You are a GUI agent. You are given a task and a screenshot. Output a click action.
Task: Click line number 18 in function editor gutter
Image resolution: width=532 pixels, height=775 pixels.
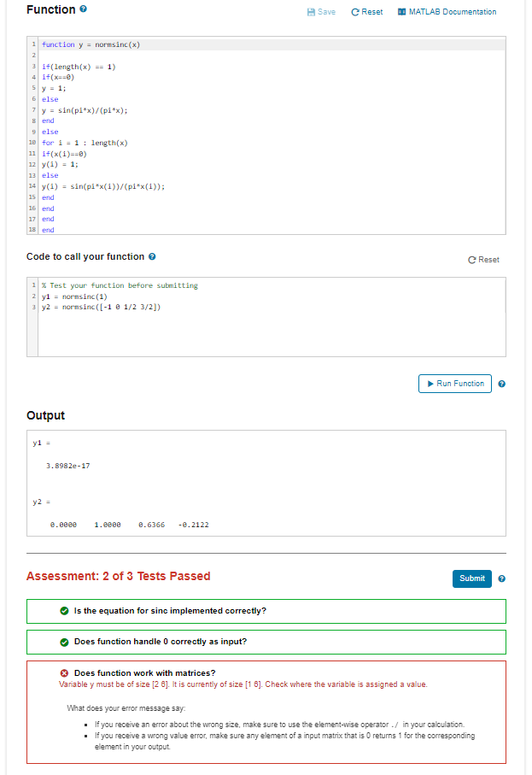32,230
